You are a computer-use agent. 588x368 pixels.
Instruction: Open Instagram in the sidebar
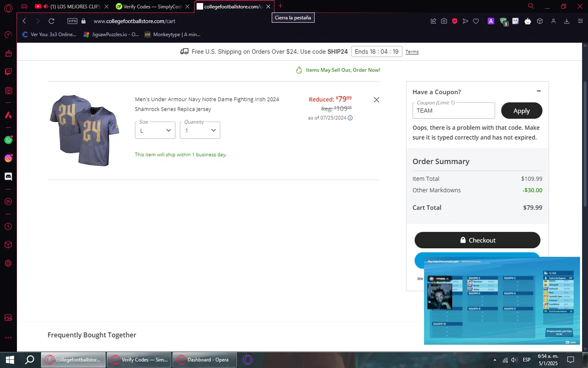tap(8, 158)
